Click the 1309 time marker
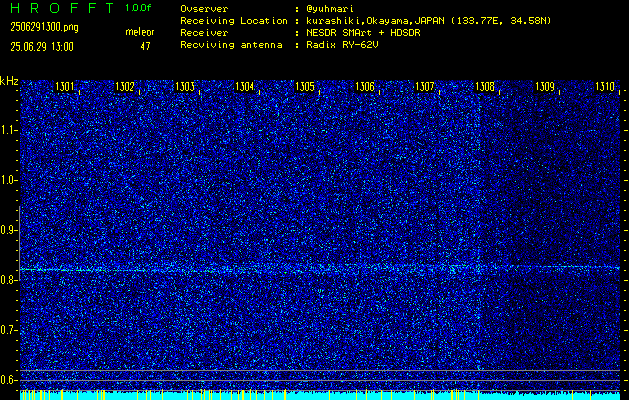 pos(545,87)
